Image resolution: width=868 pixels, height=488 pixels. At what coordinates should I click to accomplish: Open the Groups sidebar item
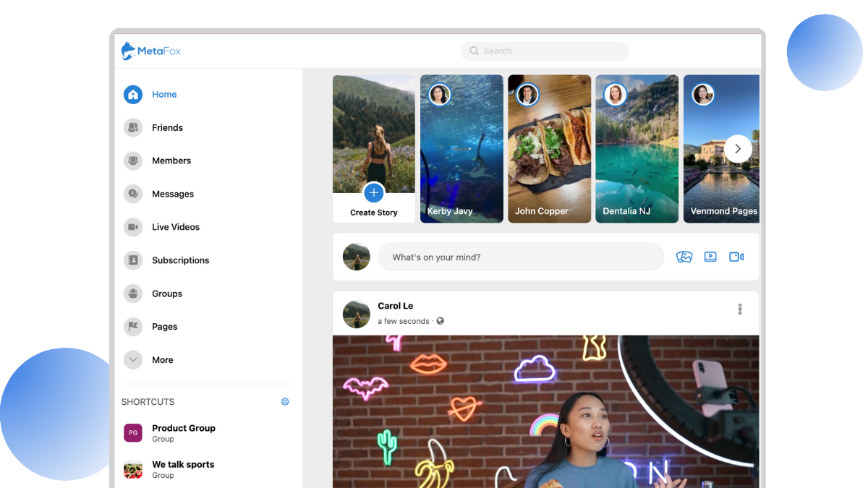point(166,294)
